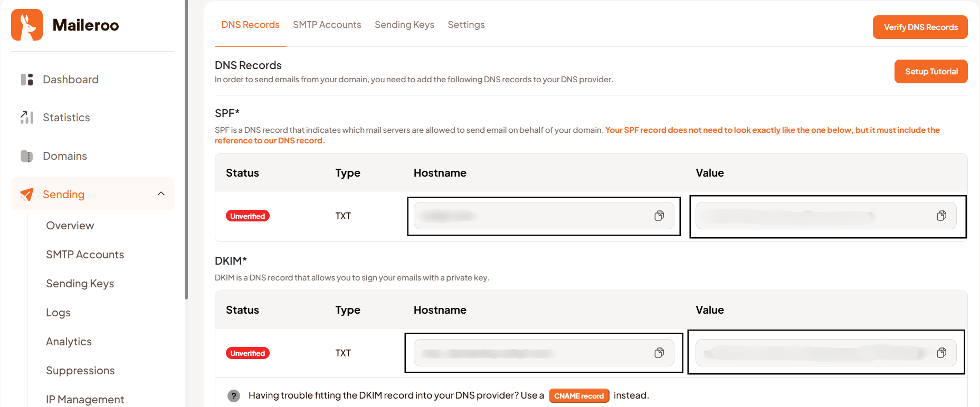
Task: Open Overview under Sending
Action: tap(70, 226)
